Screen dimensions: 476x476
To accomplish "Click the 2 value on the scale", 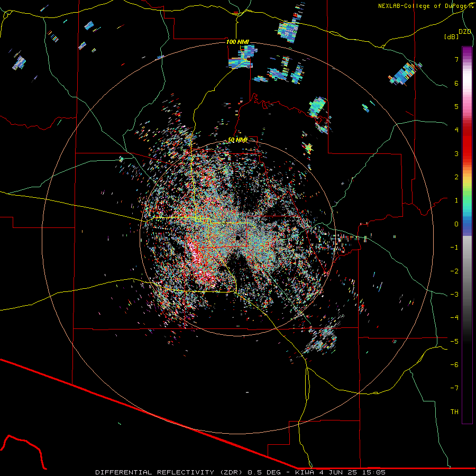I will (x=456, y=177).
